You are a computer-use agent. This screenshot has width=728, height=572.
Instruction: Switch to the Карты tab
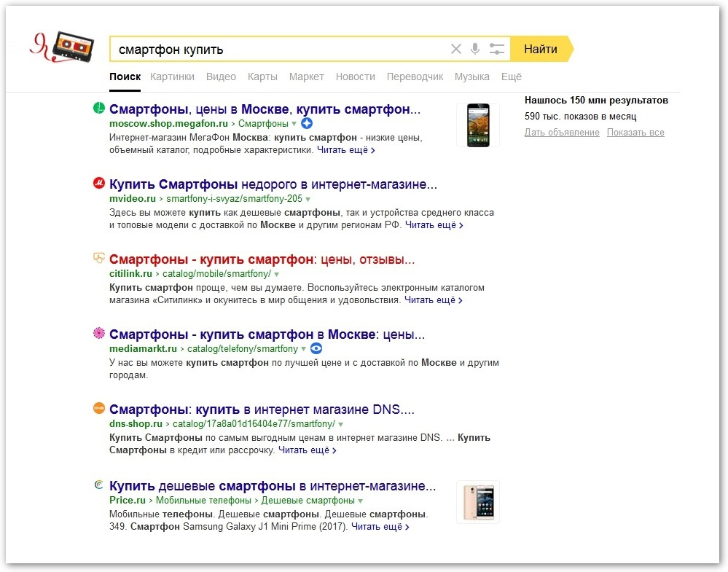(262, 77)
